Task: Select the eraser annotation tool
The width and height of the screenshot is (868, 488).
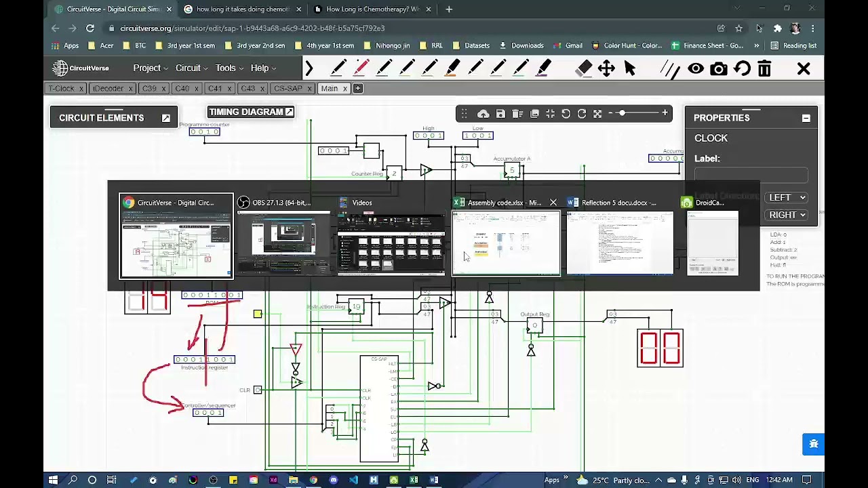Action: pyautogui.click(x=584, y=68)
